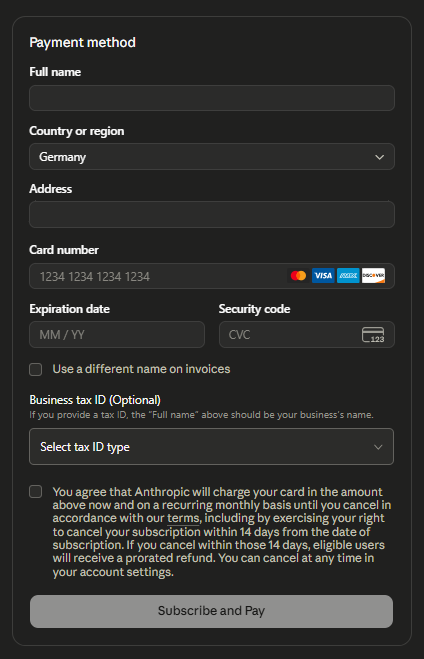Click the Address field label

click(50, 189)
